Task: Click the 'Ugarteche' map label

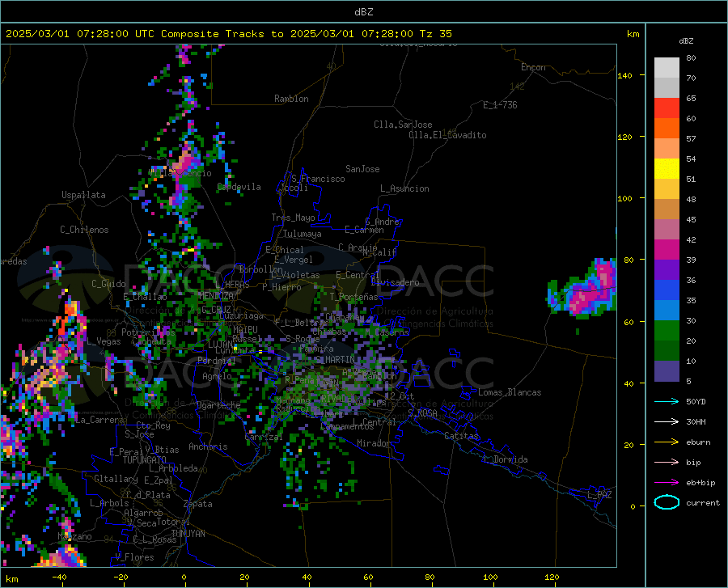Action: 218,405
